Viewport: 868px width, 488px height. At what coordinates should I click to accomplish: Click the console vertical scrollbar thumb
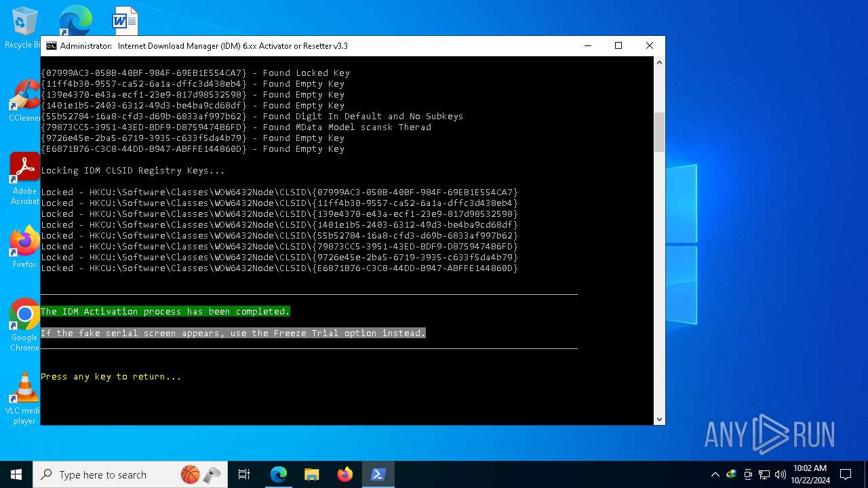point(659,132)
